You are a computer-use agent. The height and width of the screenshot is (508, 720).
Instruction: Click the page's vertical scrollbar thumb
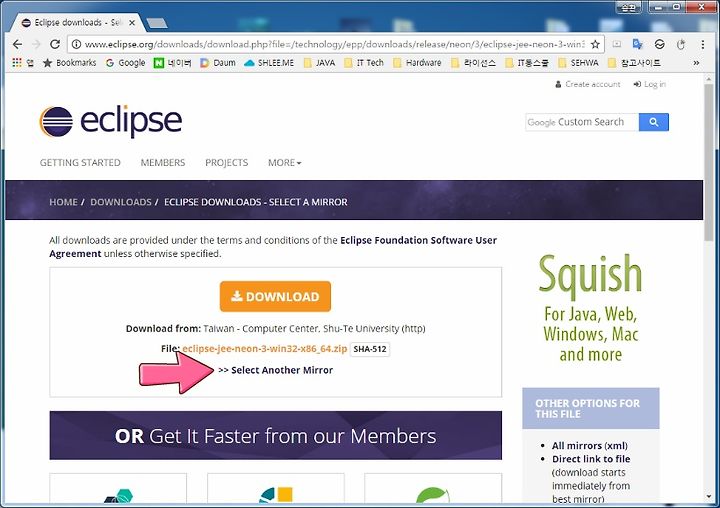pos(709,163)
